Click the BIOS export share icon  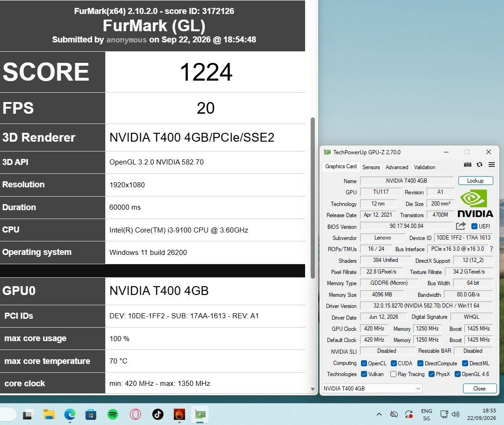461,226
